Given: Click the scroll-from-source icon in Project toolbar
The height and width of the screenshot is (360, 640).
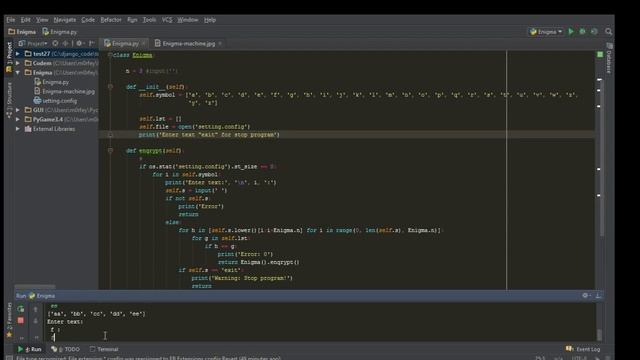Looking at the screenshot, I should [x=56, y=43].
